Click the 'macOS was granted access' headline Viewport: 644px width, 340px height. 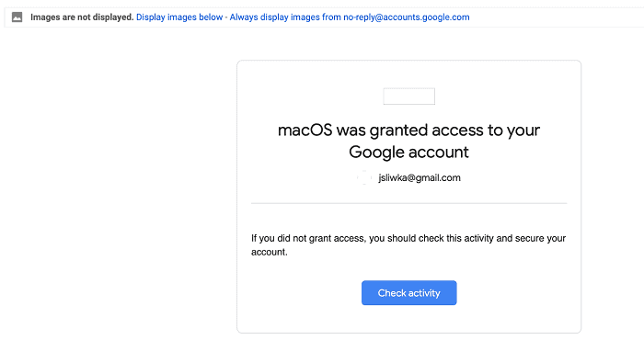coord(408,130)
